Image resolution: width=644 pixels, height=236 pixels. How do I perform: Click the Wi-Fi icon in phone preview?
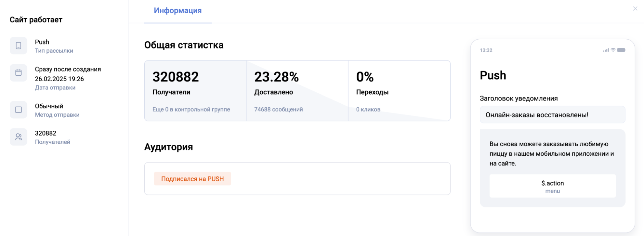613,50
